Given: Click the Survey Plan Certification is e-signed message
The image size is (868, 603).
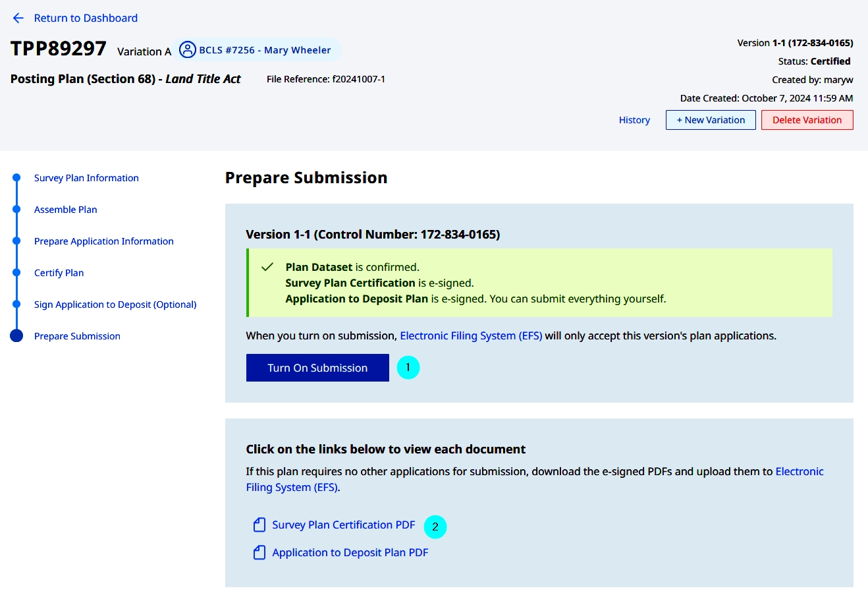Looking at the screenshot, I should tap(379, 283).
